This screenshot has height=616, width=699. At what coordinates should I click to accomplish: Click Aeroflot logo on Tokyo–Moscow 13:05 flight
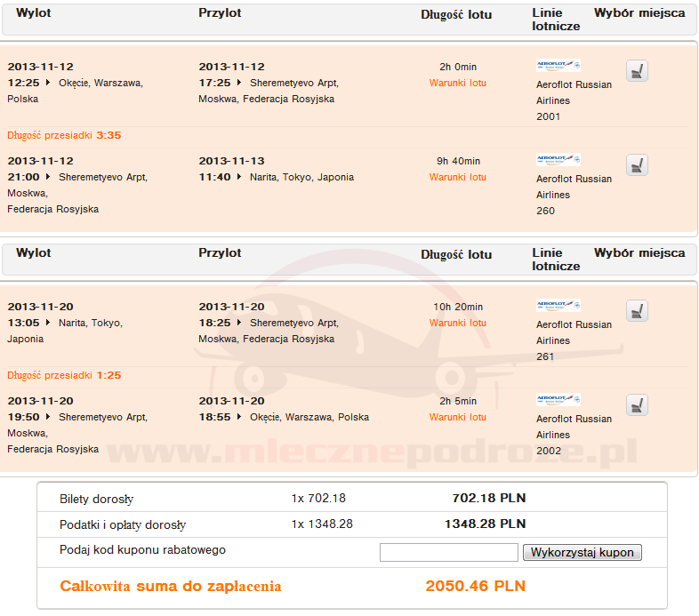[x=558, y=306]
